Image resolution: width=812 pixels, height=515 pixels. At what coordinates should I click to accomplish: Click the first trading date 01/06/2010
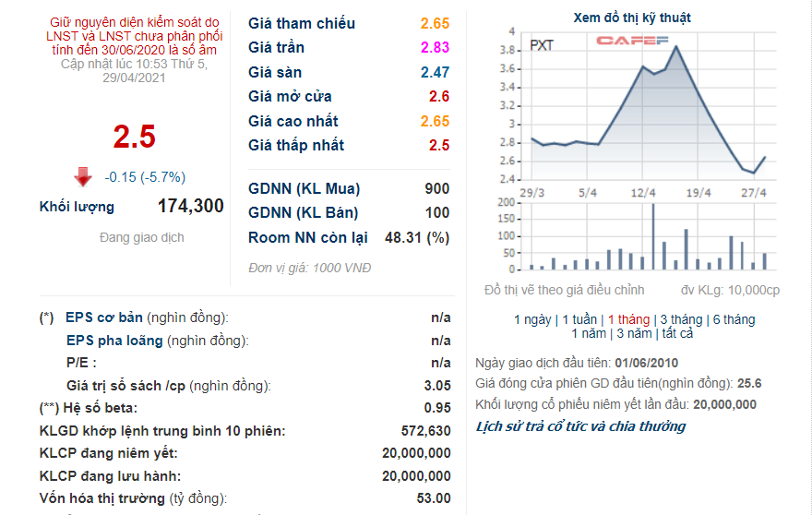tap(646, 364)
